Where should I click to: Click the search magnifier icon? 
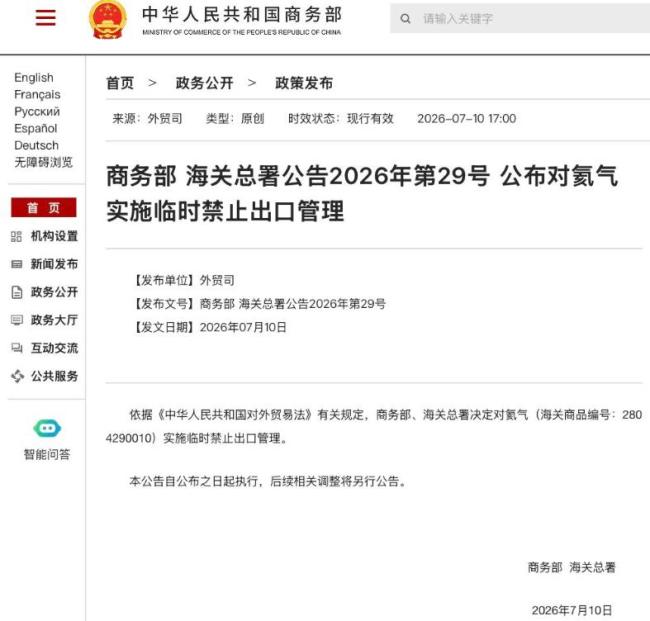(405, 19)
